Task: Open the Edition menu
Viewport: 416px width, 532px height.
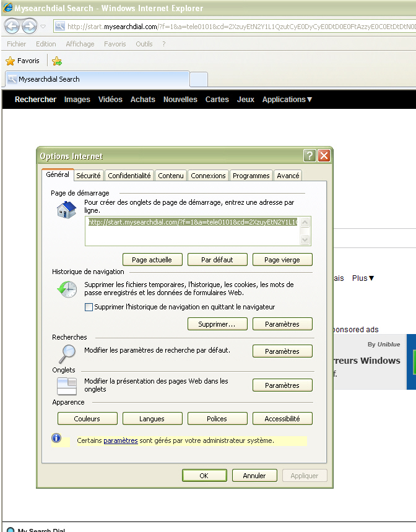Action: [46, 44]
